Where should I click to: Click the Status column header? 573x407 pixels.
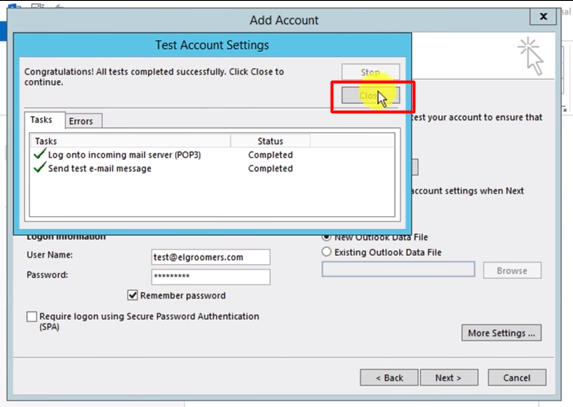point(270,141)
